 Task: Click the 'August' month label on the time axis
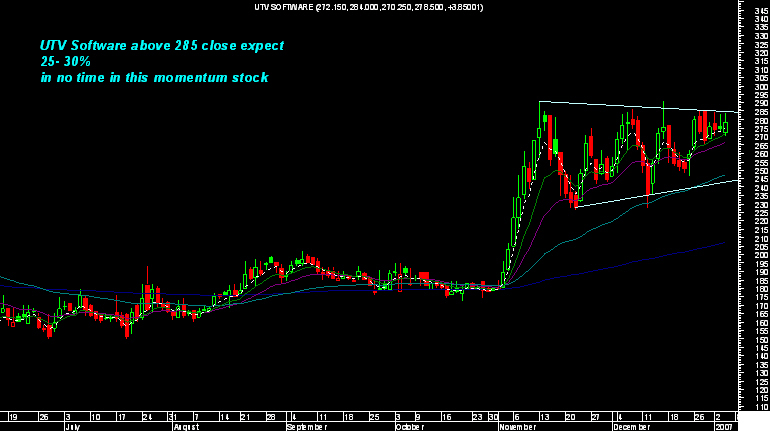click(x=186, y=427)
